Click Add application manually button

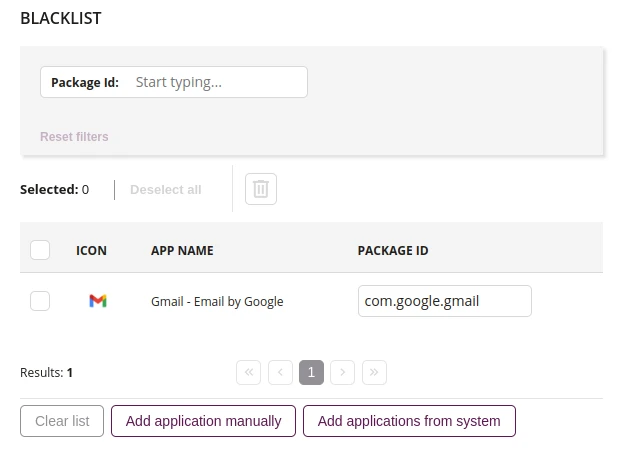point(203,421)
